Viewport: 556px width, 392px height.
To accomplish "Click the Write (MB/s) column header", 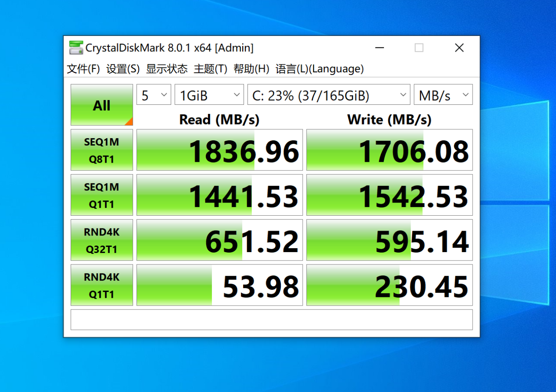I will (x=389, y=119).
